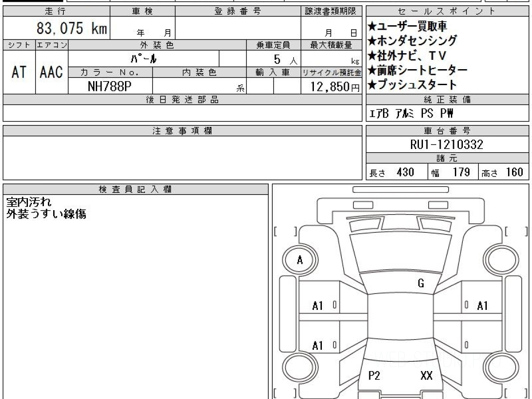The image size is (532, 399).
Task: Click the 輸入車 header
Action: 274,73
